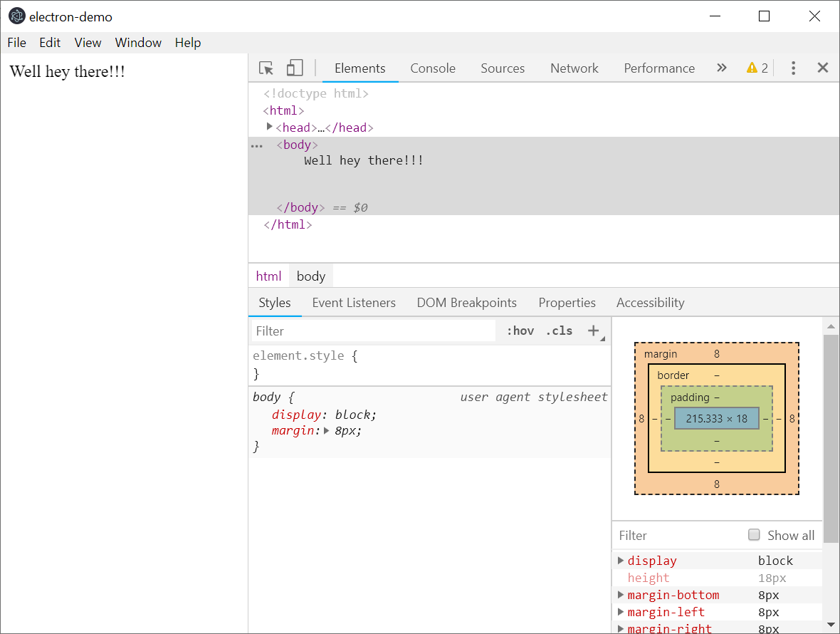This screenshot has width=840, height=634.
Task: Select the opening body tag node
Action: coord(298,145)
